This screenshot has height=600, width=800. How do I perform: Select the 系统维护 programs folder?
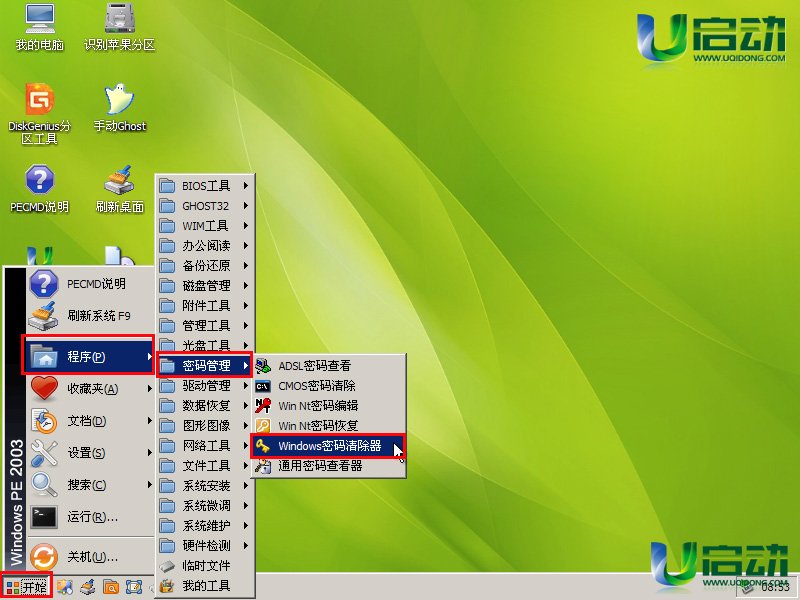click(x=205, y=525)
